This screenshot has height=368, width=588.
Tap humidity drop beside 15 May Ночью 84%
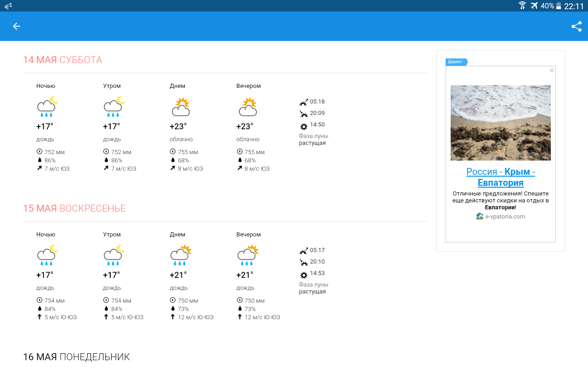click(39, 309)
